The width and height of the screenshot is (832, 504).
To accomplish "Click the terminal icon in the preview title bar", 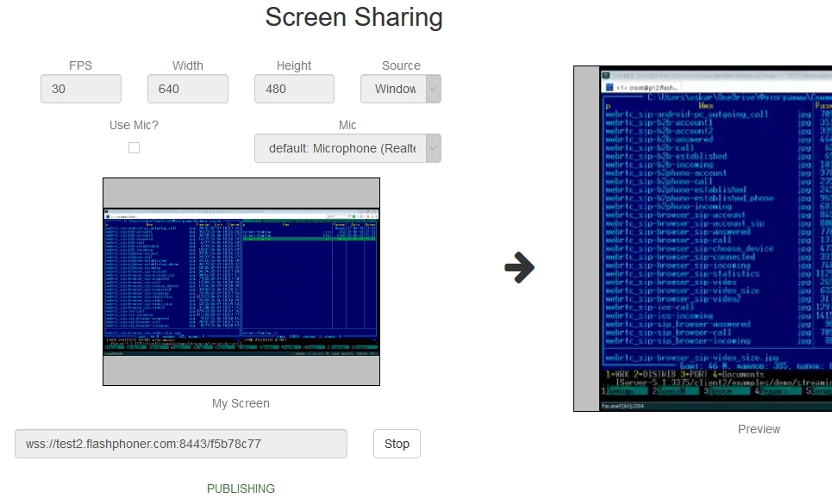I will point(606,75).
